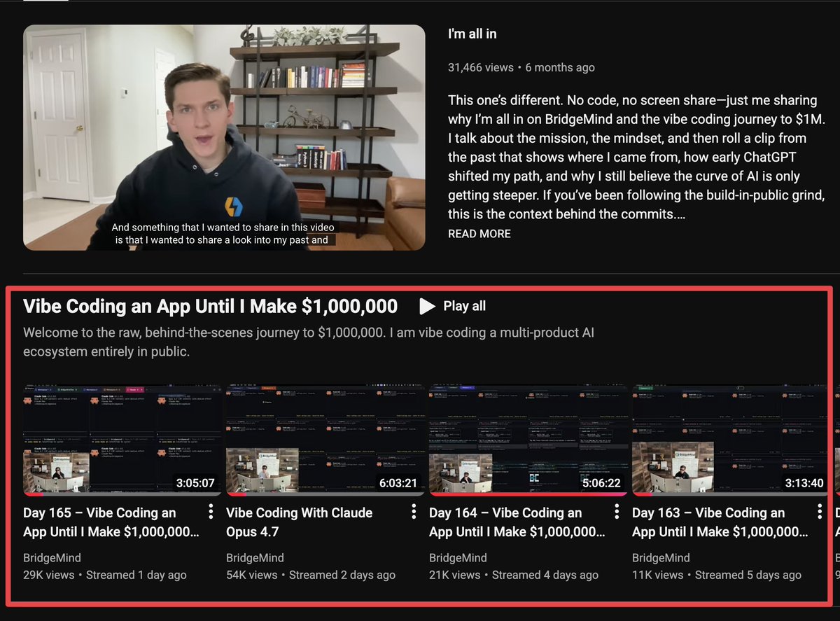840x621 pixels.
Task: Open the Day 163 video title link
Action: (x=720, y=522)
